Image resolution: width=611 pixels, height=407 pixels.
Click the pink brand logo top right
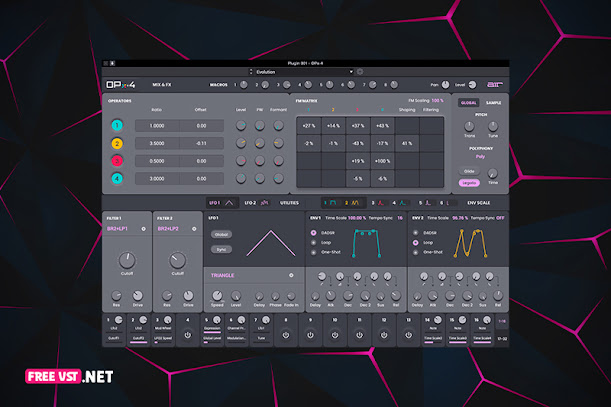(495, 85)
